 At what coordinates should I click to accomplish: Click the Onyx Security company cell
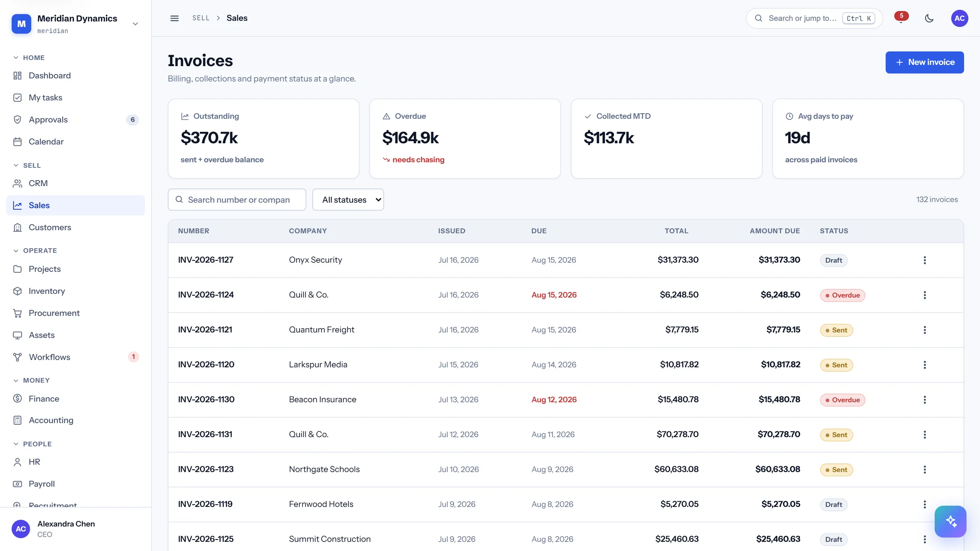[315, 260]
